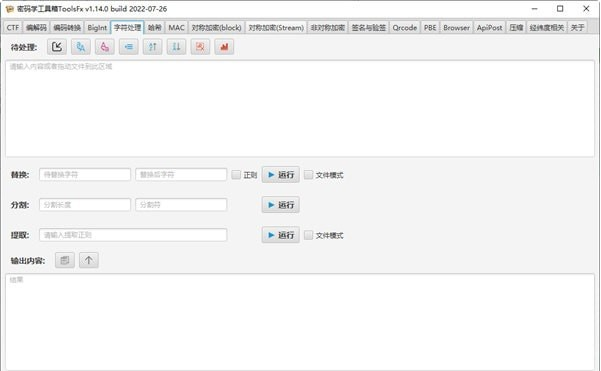This screenshot has width=601, height=371.
Task: Focus the 待替换字符 input field
Action: 85,175
